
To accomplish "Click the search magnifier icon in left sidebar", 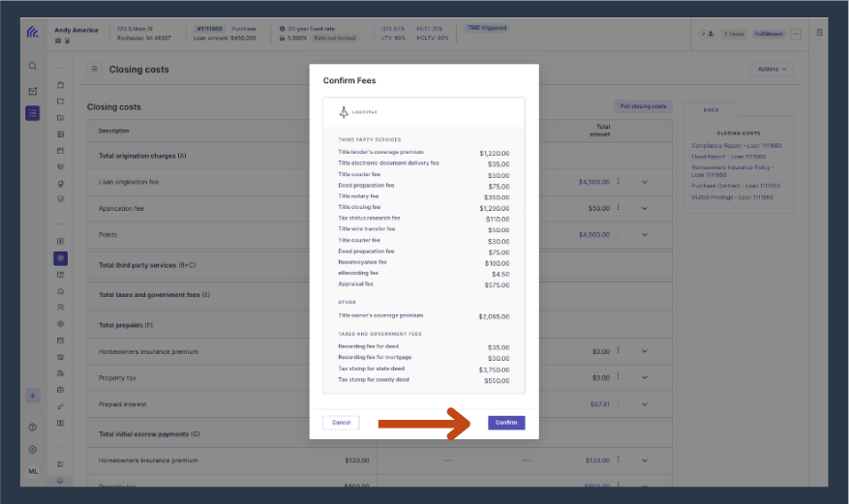I will tap(33, 66).
